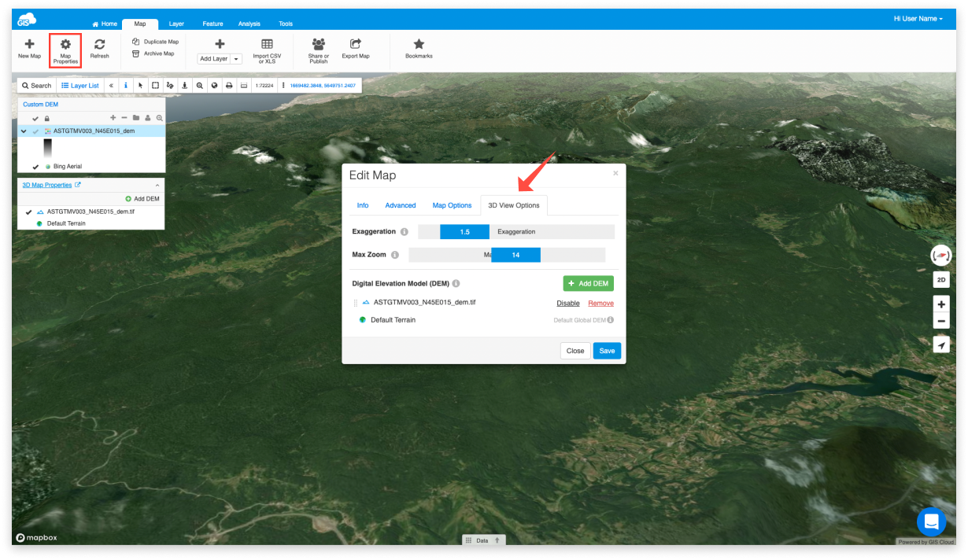
Task: Click the Custom DEM map title
Action: coord(40,104)
